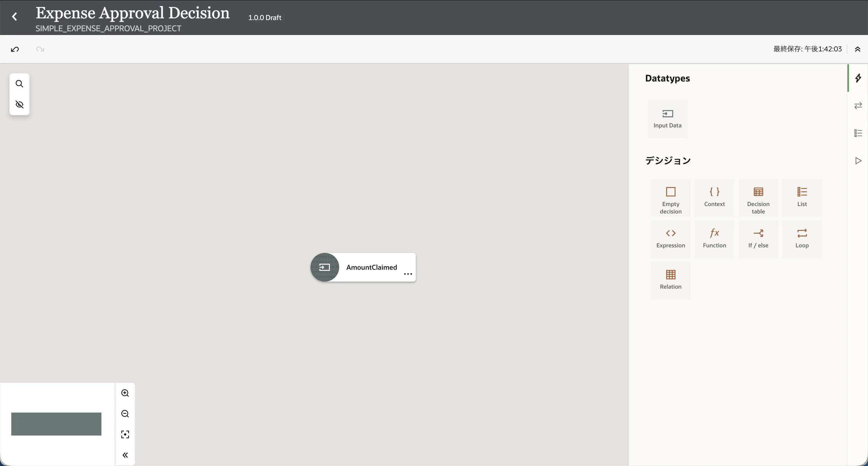
Task: Click the Expense Approval Decision title
Action: 132,13
